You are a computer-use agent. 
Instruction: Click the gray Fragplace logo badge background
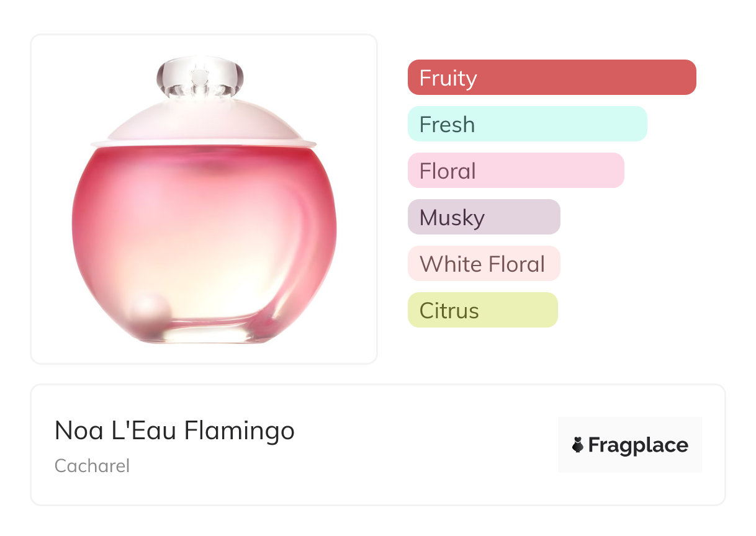pos(630,427)
